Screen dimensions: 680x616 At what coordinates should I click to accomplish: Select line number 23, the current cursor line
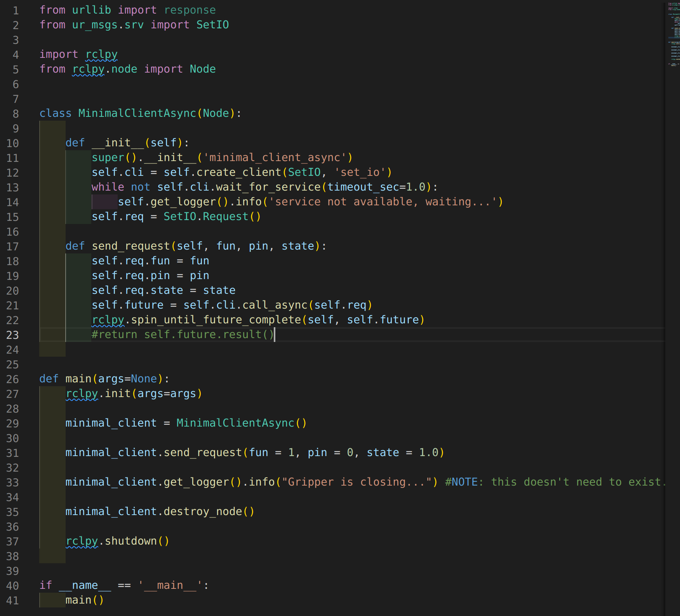coord(12,335)
